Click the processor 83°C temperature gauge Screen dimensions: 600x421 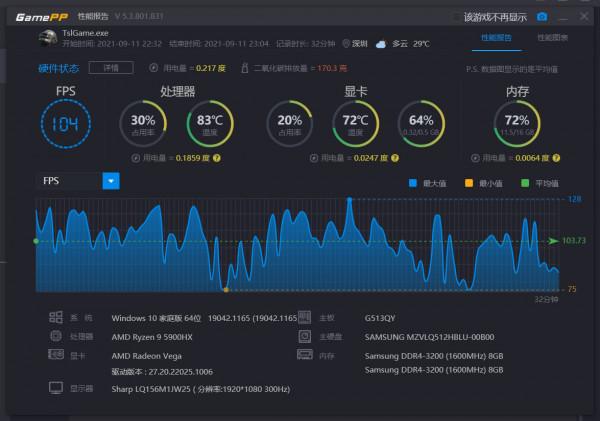pyautogui.click(x=210, y=124)
